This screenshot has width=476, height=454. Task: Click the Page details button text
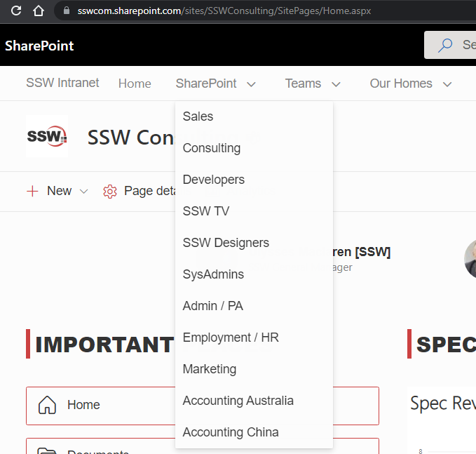click(149, 191)
